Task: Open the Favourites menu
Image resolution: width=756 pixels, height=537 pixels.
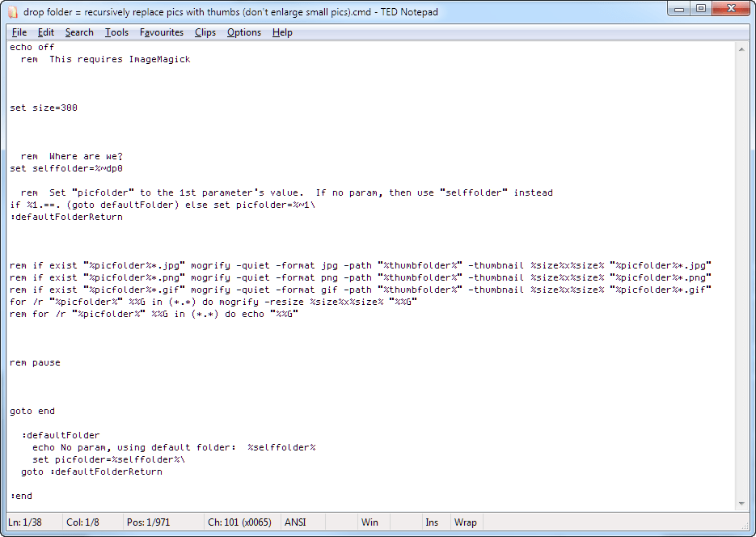Action: point(161,32)
